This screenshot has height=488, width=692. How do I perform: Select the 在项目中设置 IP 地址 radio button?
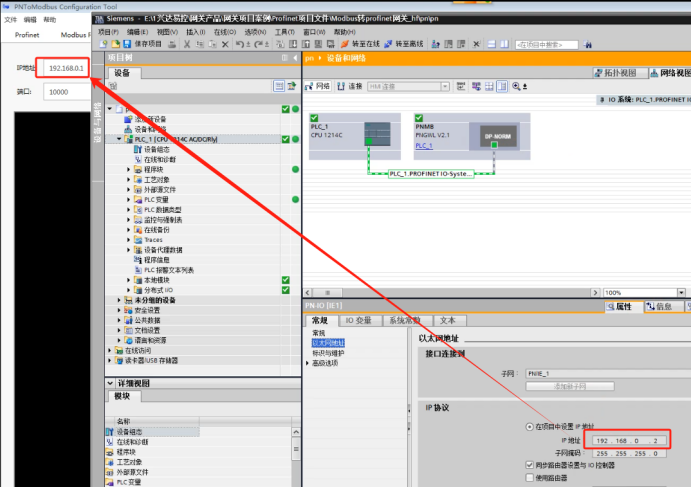[x=529, y=427]
